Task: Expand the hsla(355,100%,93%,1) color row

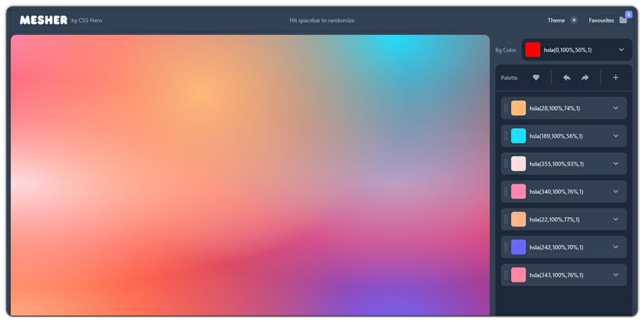Action: (616, 164)
